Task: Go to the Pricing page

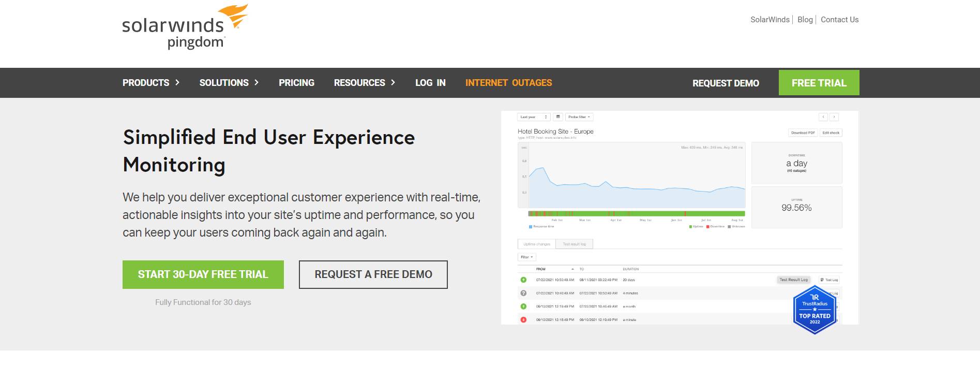Action: pos(296,83)
